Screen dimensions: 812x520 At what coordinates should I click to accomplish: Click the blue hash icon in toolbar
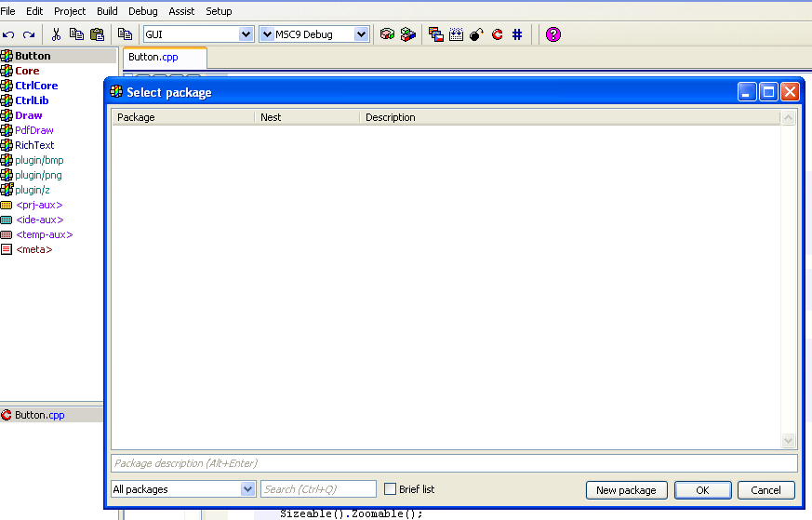point(517,34)
